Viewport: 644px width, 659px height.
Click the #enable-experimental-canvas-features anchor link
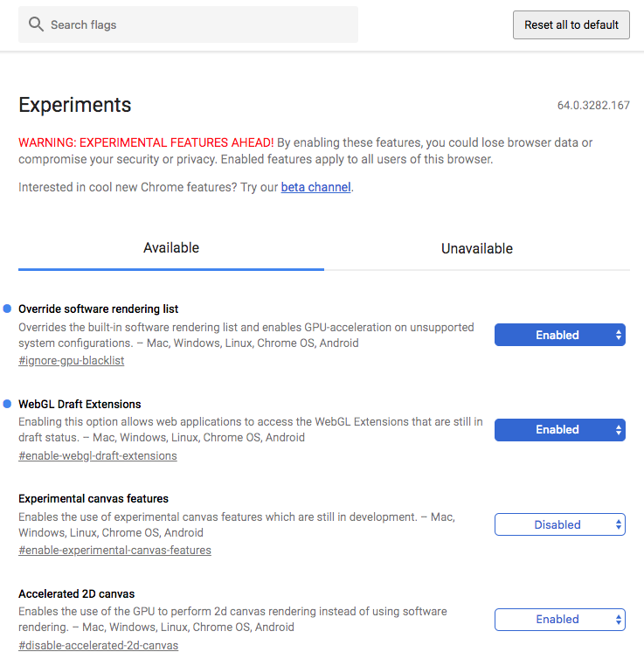[x=114, y=550]
